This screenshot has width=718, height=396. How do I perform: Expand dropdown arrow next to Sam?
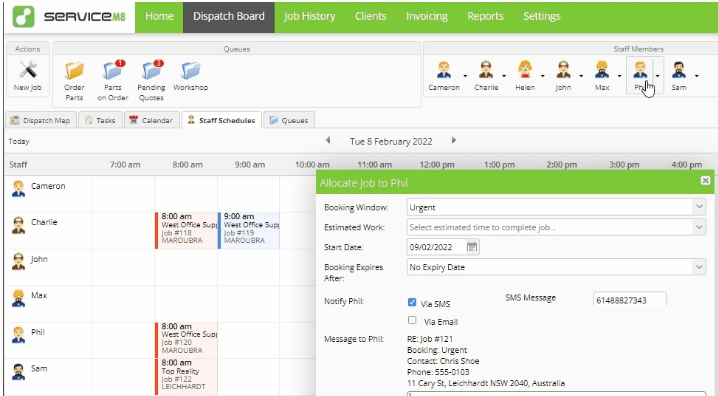tap(696, 76)
